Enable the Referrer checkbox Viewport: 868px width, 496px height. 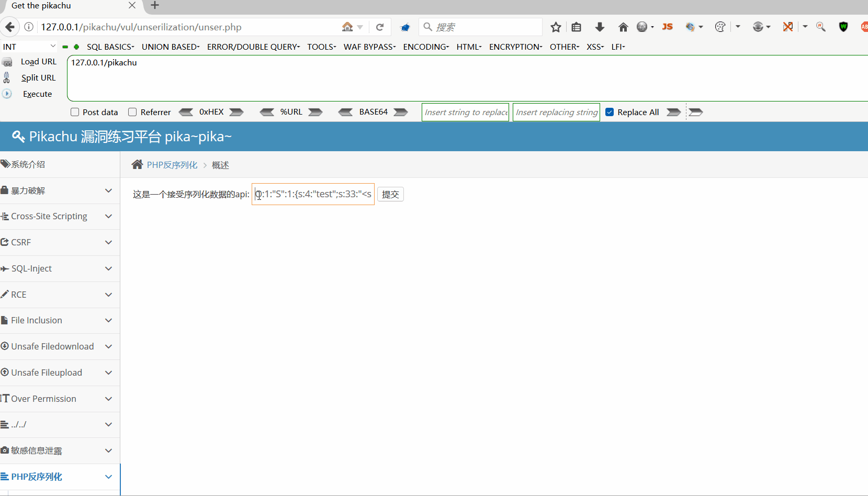[132, 112]
